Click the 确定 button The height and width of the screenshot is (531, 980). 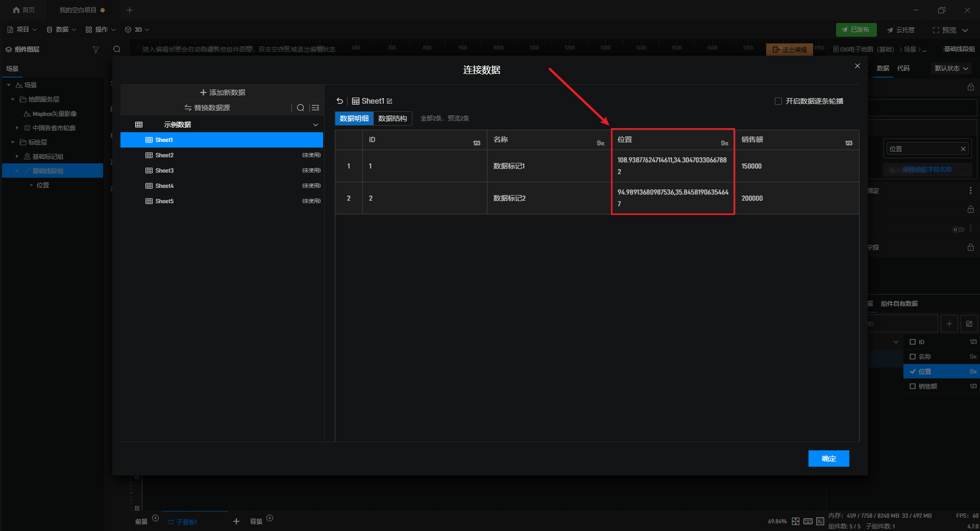[828, 458]
